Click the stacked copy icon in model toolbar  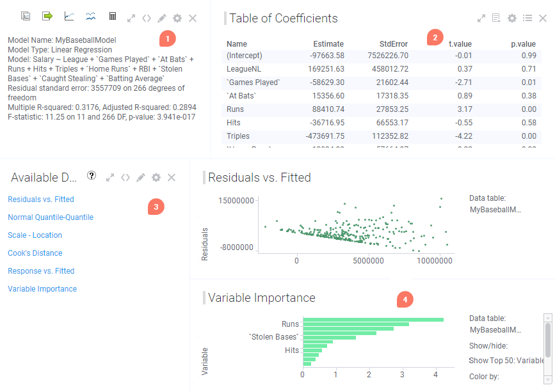[x=26, y=16]
